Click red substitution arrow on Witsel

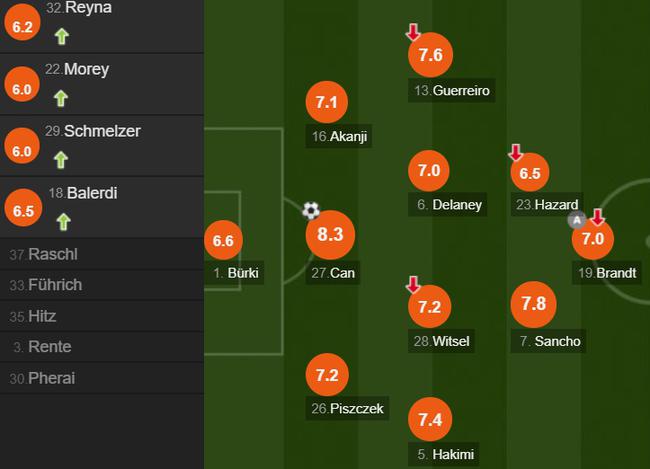[x=413, y=284]
